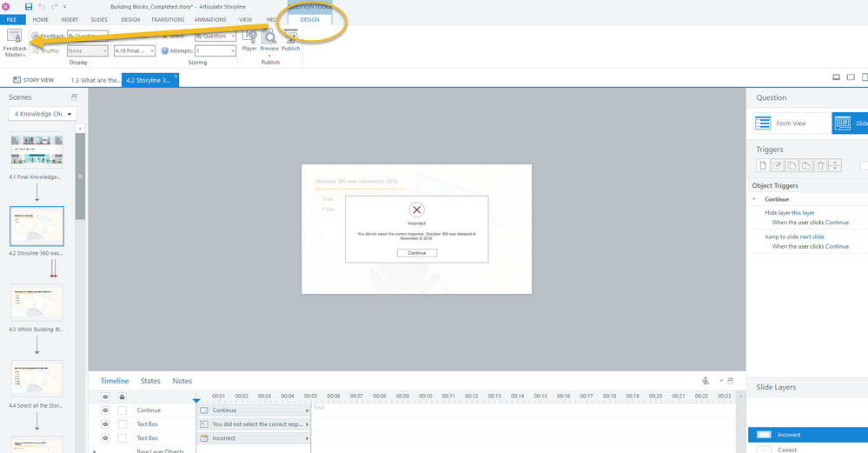
Task: Click the Continue link under Hide layer trigger
Action: click(x=837, y=223)
